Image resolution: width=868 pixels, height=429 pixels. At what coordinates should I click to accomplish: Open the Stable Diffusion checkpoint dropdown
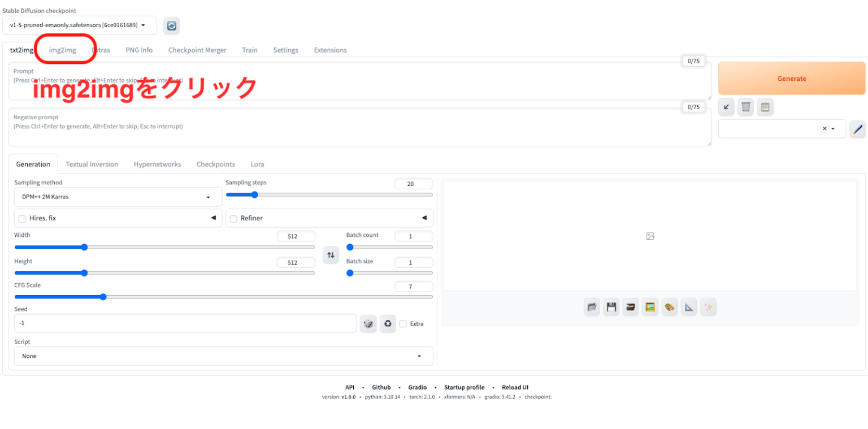click(79, 25)
